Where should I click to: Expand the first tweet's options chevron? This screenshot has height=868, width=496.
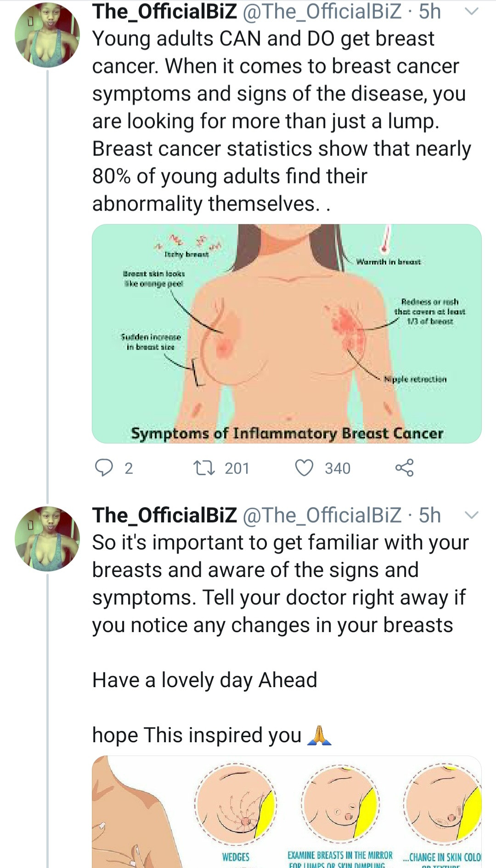tap(472, 11)
